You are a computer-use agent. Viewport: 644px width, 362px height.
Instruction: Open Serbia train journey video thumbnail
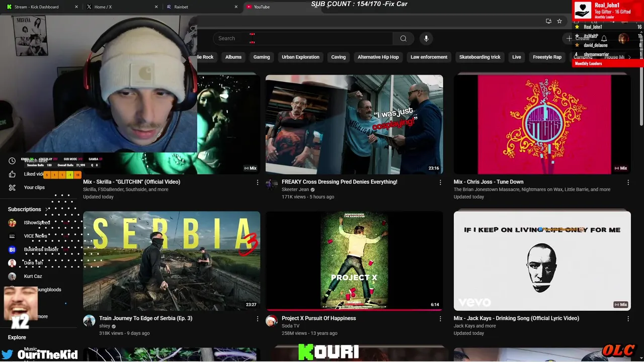click(x=172, y=261)
